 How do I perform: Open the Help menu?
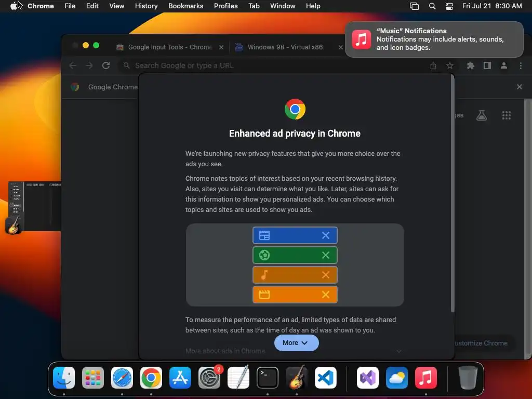click(313, 6)
